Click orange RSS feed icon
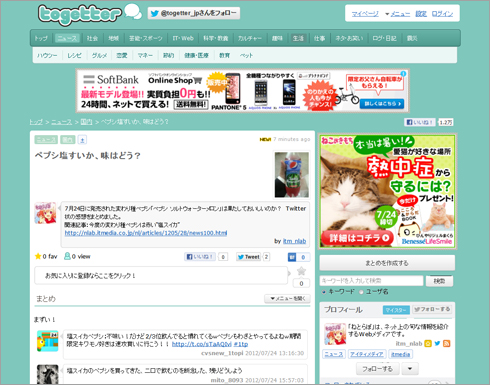Screen dimensions: 490x385 click(447, 343)
